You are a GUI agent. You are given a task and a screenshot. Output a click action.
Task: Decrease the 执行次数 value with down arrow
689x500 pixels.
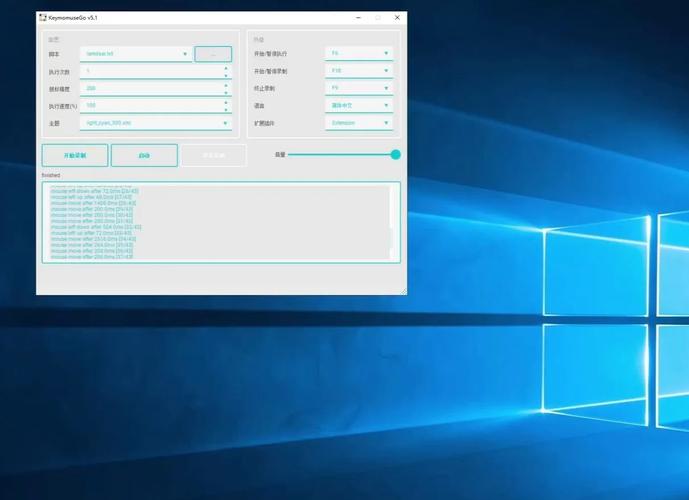coord(226,75)
